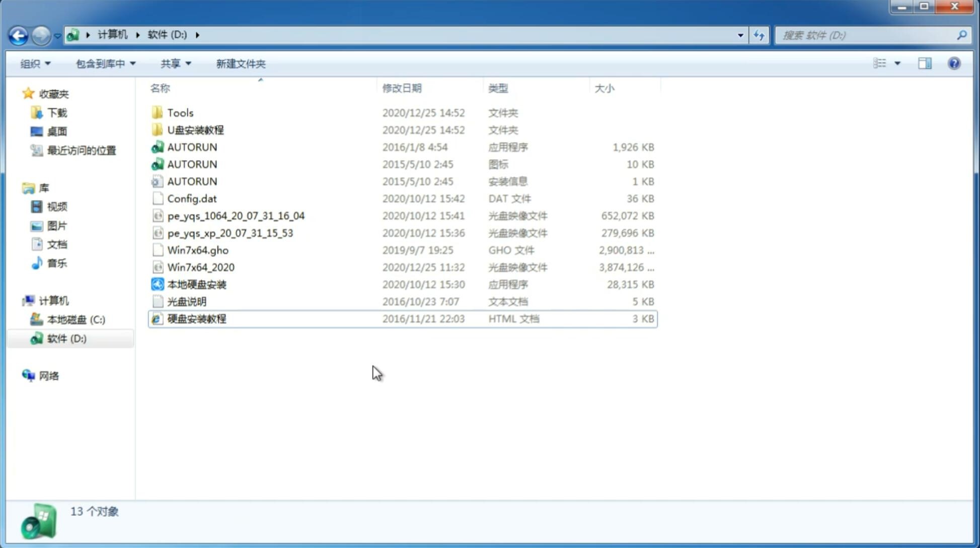Image resolution: width=980 pixels, height=548 pixels.
Task: Open the Tools folder
Action: pos(179,112)
